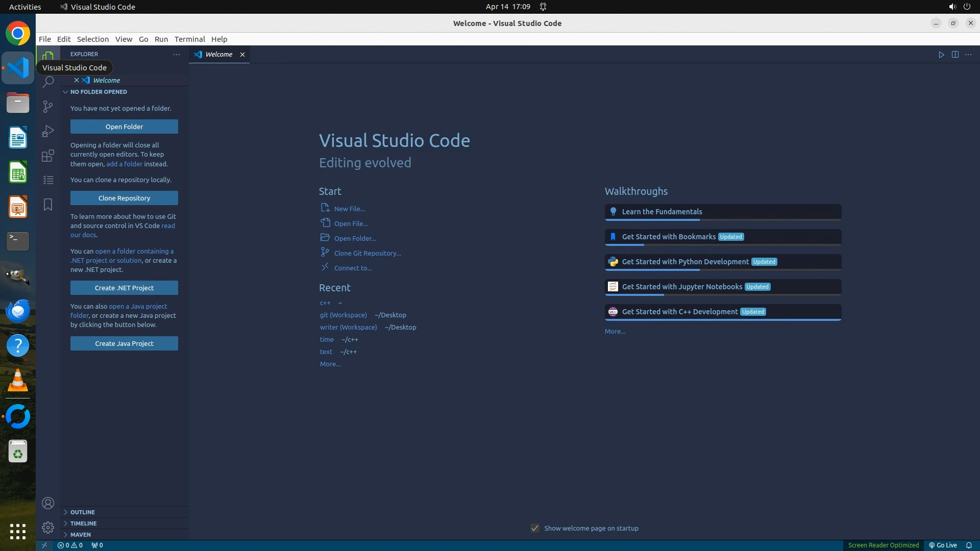Viewport: 980px width, 551px height.
Task: Open the Manage gear icon
Action: click(48, 528)
